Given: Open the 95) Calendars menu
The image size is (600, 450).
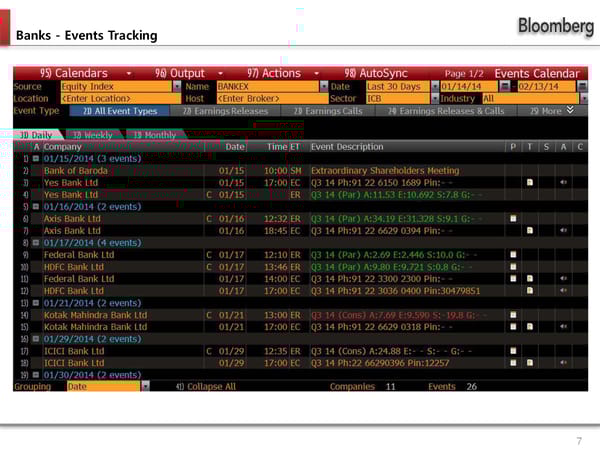Looking at the screenshot, I should tap(86, 73).
